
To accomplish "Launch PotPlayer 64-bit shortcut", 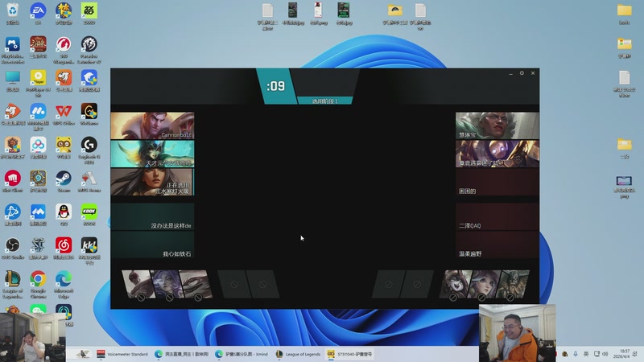I will point(38,84).
